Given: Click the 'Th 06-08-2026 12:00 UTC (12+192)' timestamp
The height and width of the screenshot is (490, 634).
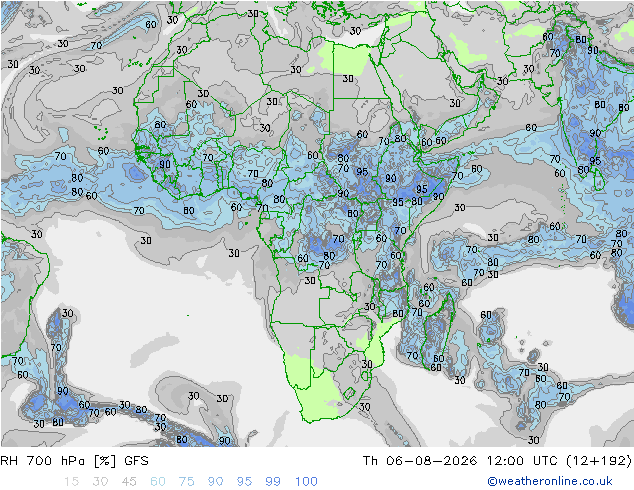Looking at the screenshot, I should pos(497,461).
